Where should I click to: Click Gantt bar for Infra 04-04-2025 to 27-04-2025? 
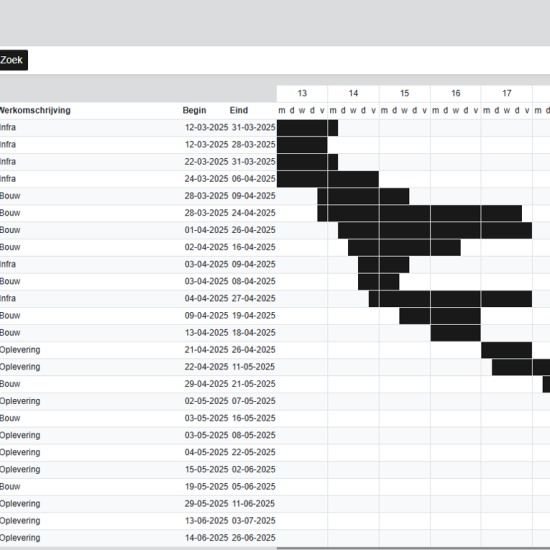coord(450,299)
